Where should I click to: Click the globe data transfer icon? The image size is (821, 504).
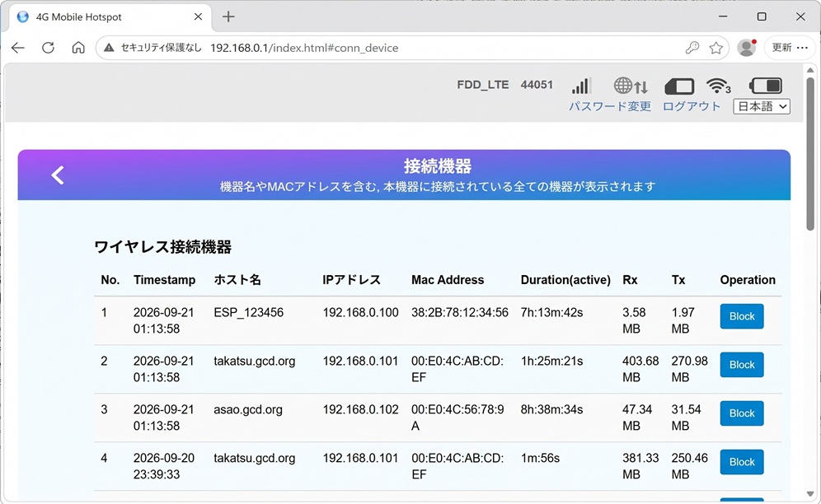(x=631, y=86)
